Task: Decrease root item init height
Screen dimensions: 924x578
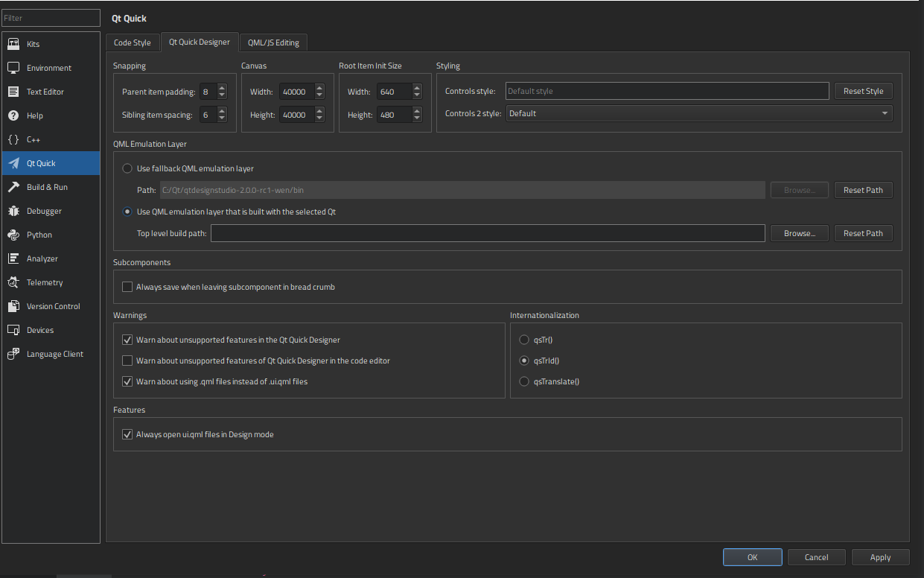Action: coord(417,118)
